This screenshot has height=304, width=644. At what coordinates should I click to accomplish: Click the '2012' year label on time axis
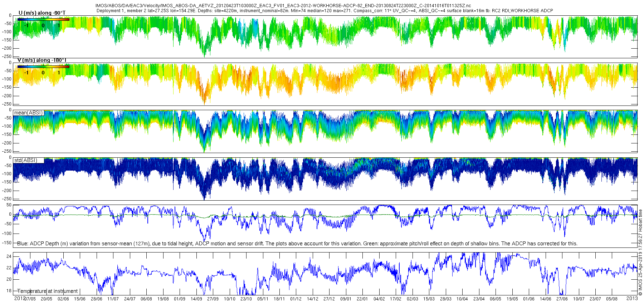click(19, 298)
